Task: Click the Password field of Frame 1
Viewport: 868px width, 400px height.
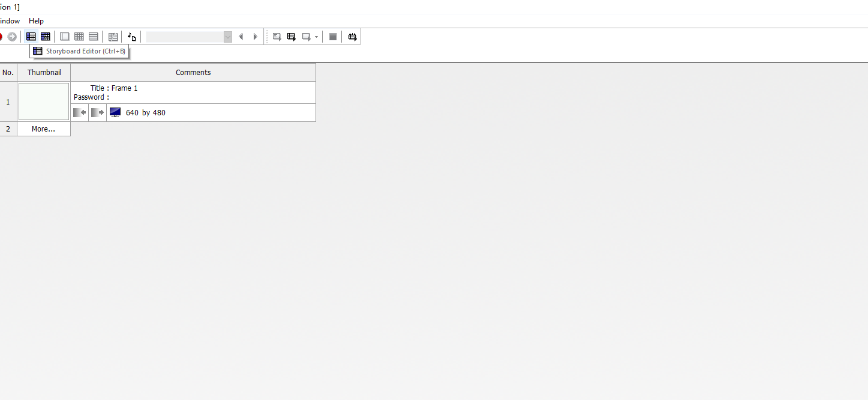Action: [x=91, y=97]
